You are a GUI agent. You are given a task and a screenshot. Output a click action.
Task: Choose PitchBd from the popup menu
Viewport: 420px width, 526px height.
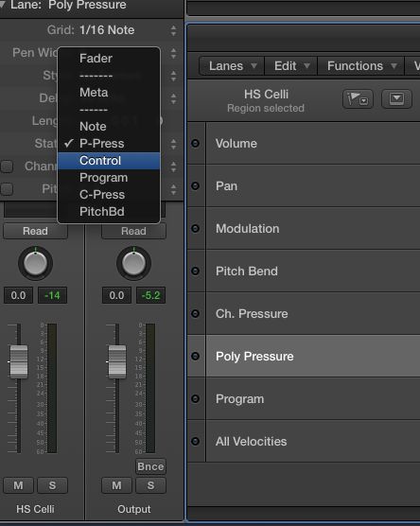[x=109, y=212]
